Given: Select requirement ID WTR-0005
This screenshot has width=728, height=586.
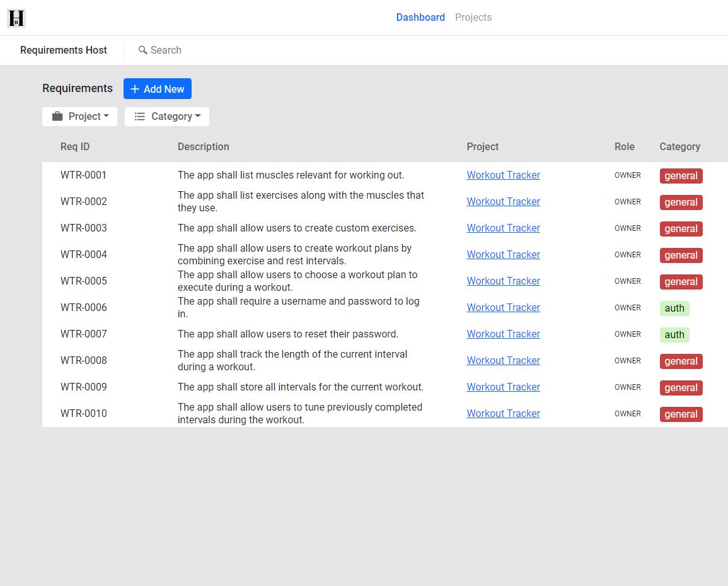Looking at the screenshot, I should (x=84, y=281).
